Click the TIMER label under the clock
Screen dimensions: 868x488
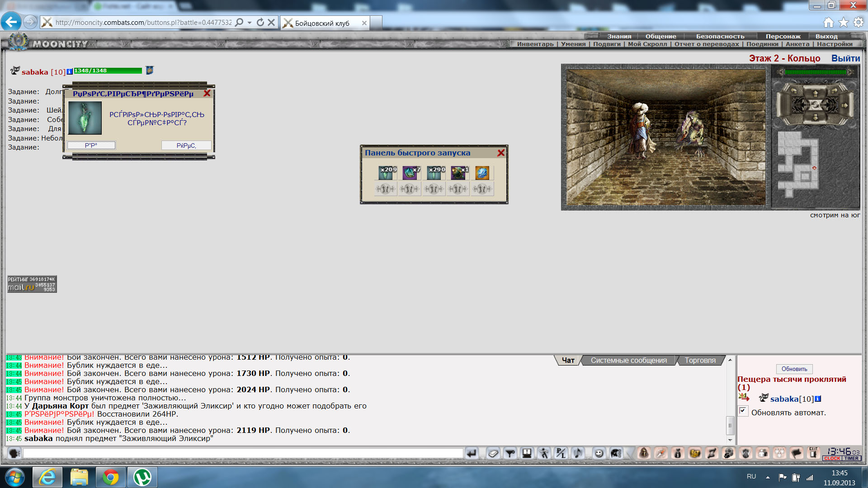pyautogui.click(x=851, y=458)
